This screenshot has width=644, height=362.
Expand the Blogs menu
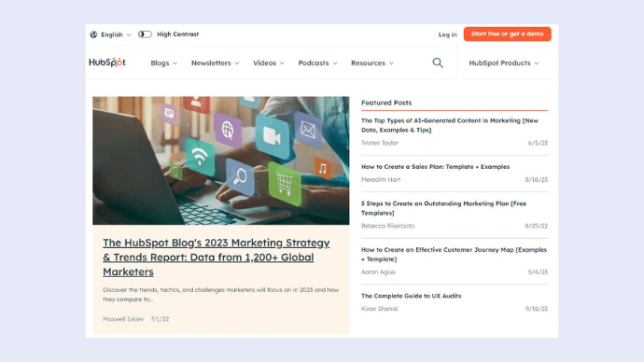tap(164, 63)
